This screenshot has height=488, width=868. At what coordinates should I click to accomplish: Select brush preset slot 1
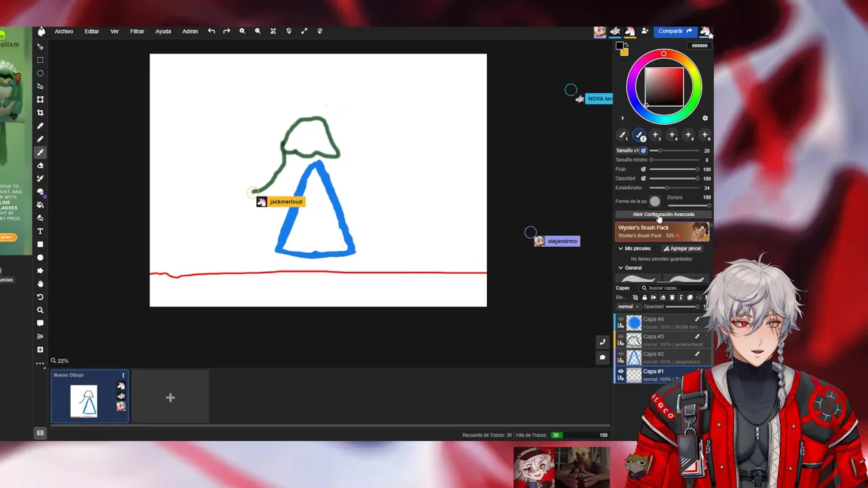[x=623, y=136]
